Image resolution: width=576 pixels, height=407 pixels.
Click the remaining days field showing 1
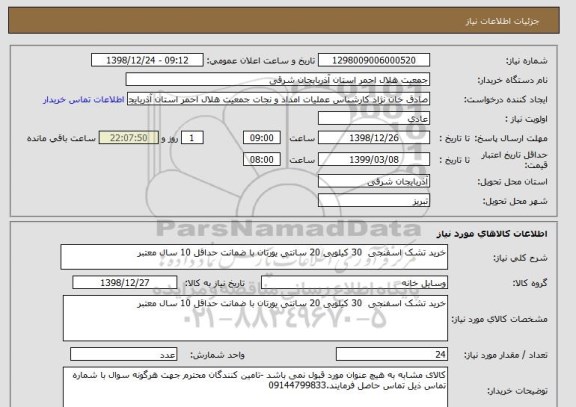click(192, 138)
